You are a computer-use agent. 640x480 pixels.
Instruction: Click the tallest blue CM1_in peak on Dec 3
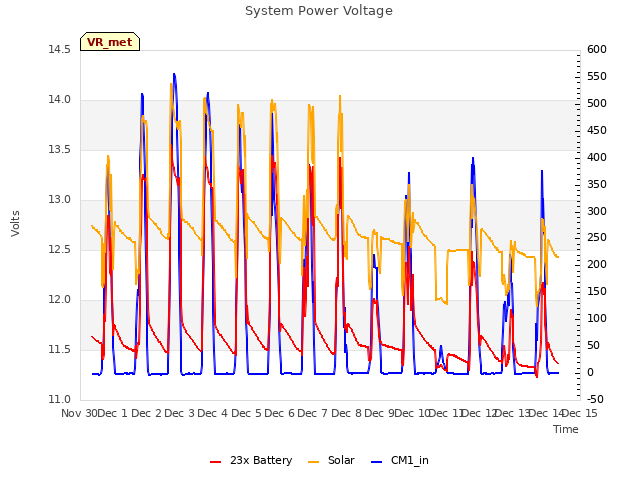coord(174,74)
